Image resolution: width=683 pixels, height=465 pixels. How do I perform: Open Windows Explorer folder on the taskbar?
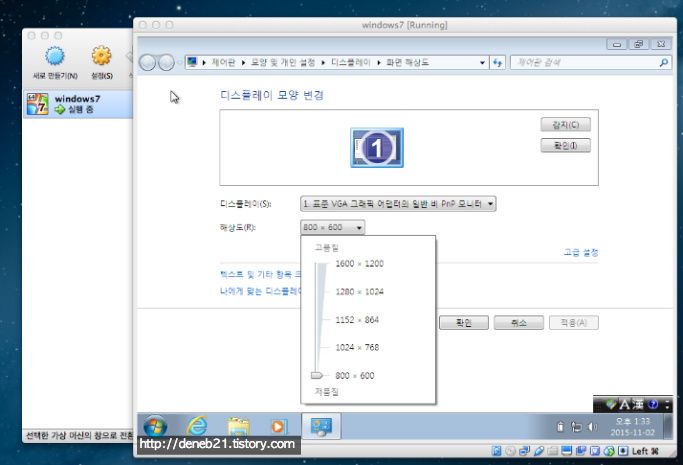pos(238,426)
